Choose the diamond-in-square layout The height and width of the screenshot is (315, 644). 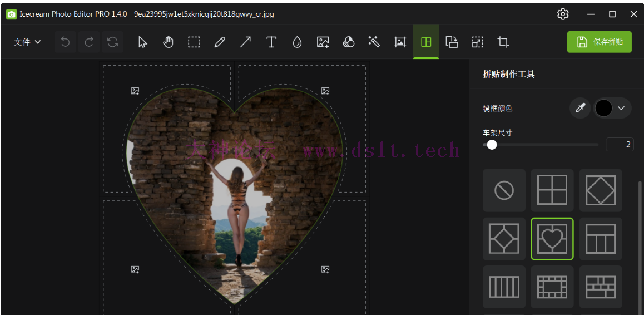(x=601, y=190)
